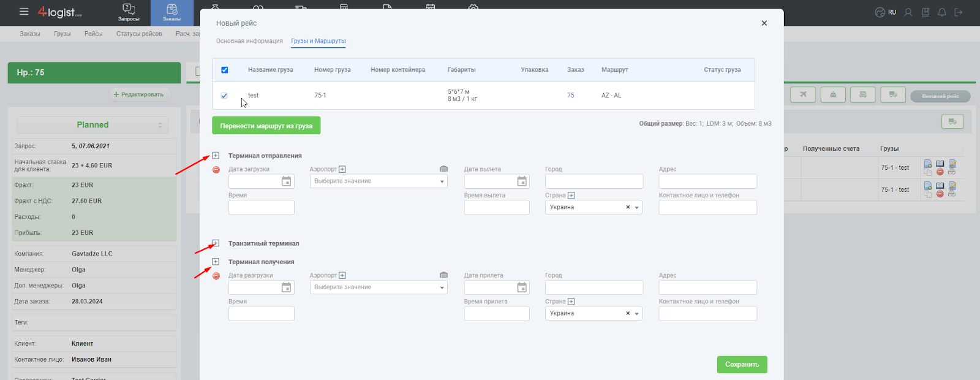Image resolution: width=980 pixels, height=380 pixels.
Task: Click the green Сохранить button
Action: (742, 365)
